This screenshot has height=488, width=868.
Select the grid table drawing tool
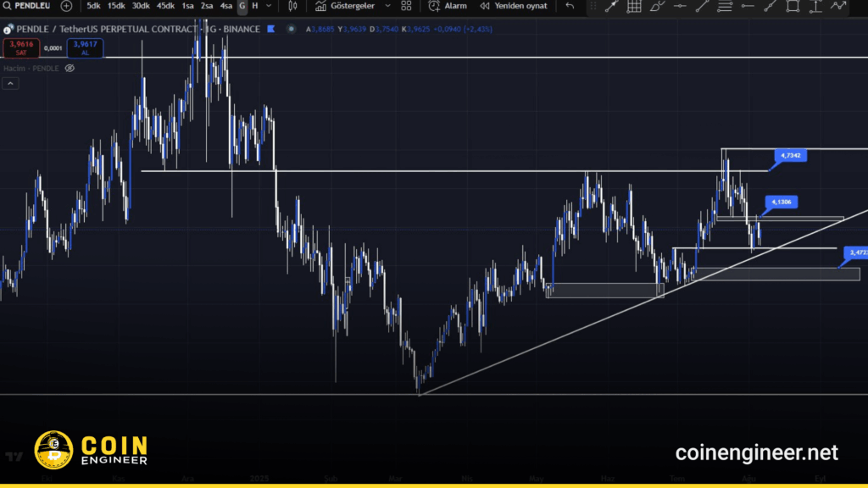tap(634, 6)
